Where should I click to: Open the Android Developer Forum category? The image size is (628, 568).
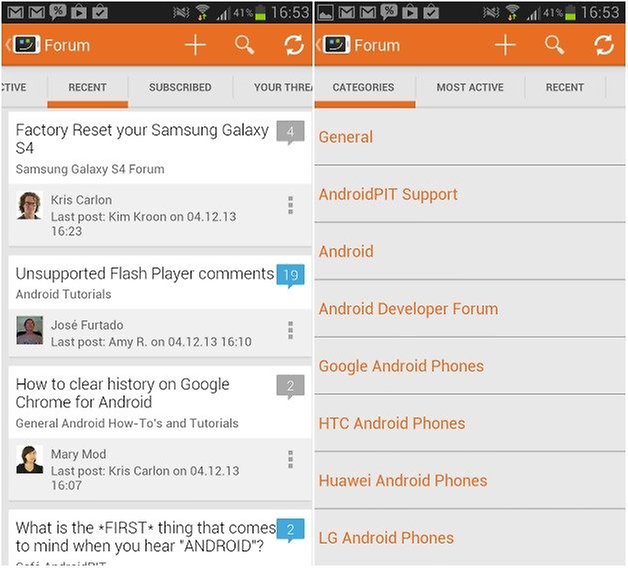pyautogui.click(x=470, y=309)
